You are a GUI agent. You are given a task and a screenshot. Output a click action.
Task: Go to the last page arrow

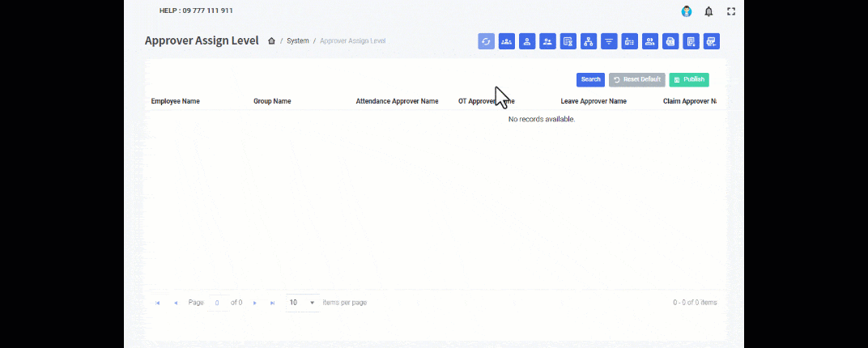pos(272,303)
